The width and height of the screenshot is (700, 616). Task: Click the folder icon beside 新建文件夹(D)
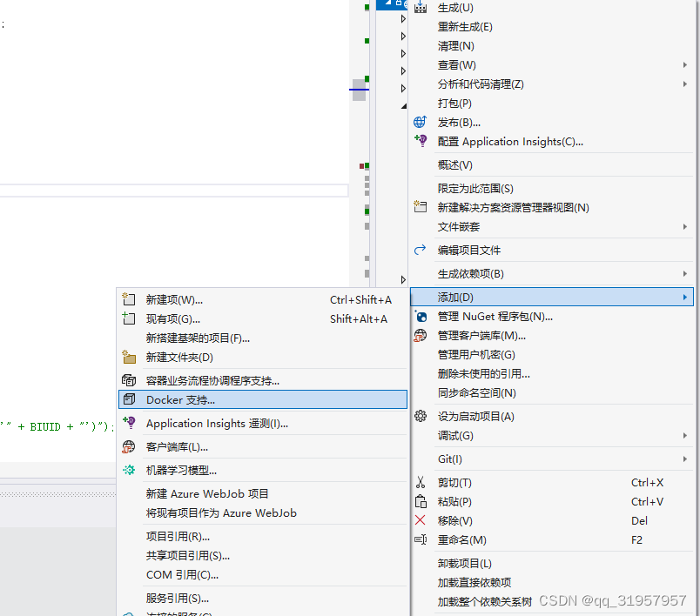pyautogui.click(x=130, y=358)
